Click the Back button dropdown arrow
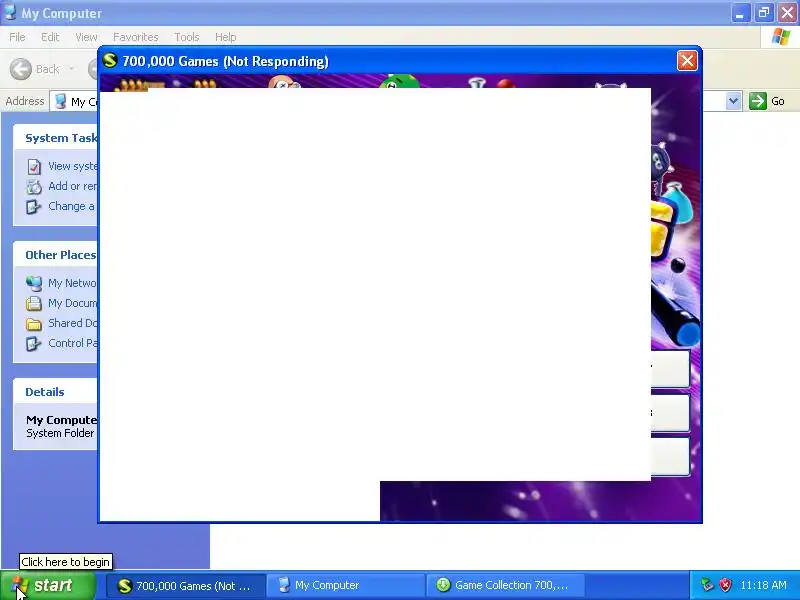This screenshot has width=800, height=600. coord(71,69)
